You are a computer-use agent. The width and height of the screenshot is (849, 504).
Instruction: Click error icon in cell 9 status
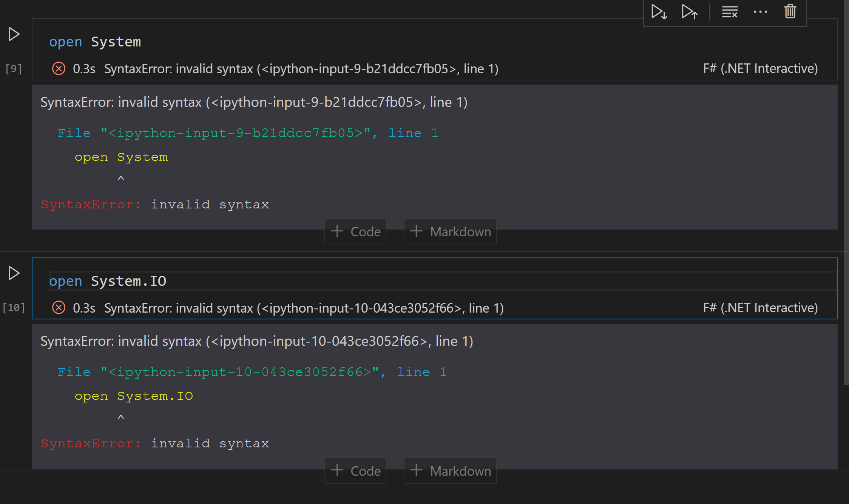pos(59,69)
